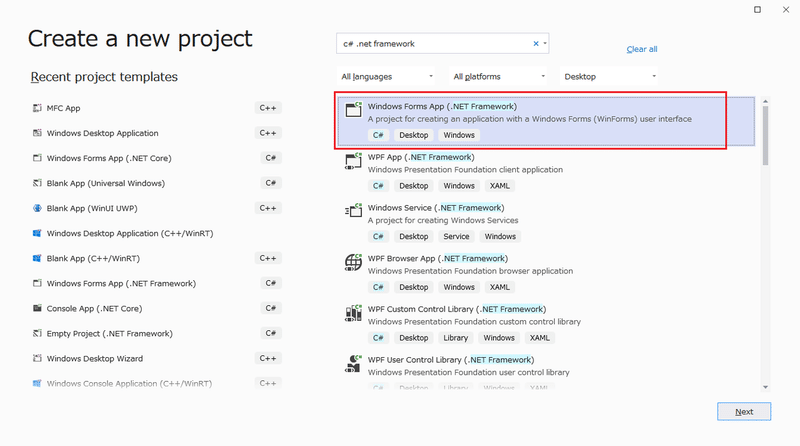Expand the search history dropdown arrow
This screenshot has height=446, width=800.
click(x=545, y=44)
